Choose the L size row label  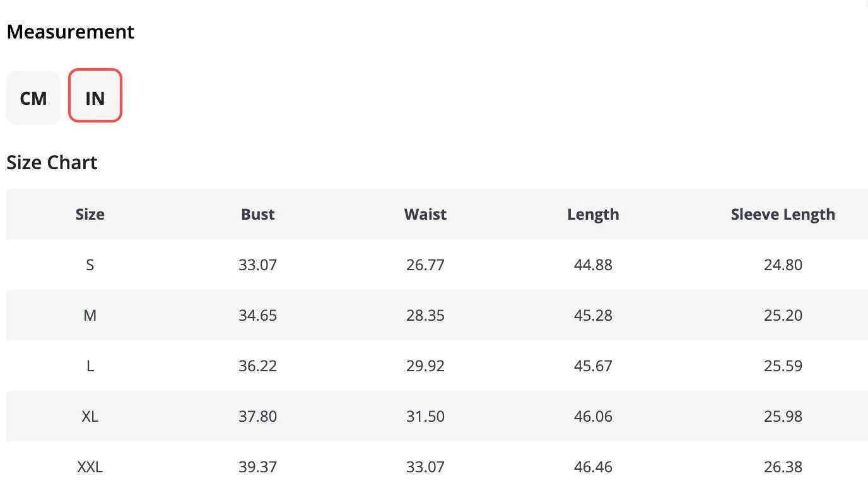tap(90, 366)
